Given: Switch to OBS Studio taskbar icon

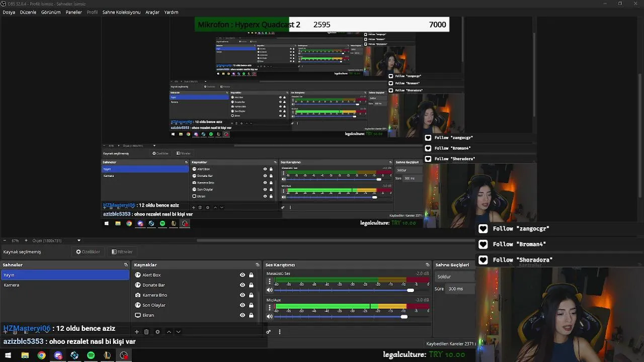Looking at the screenshot, I should (x=124, y=355).
